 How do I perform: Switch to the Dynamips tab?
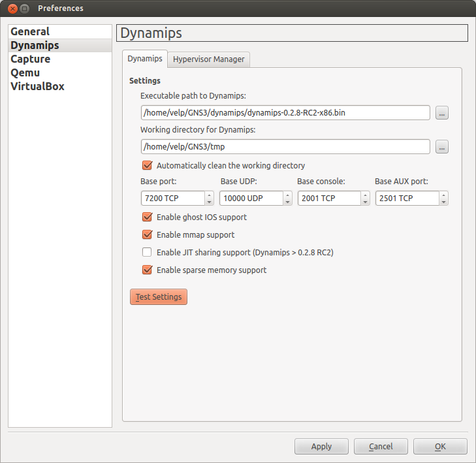click(x=145, y=59)
